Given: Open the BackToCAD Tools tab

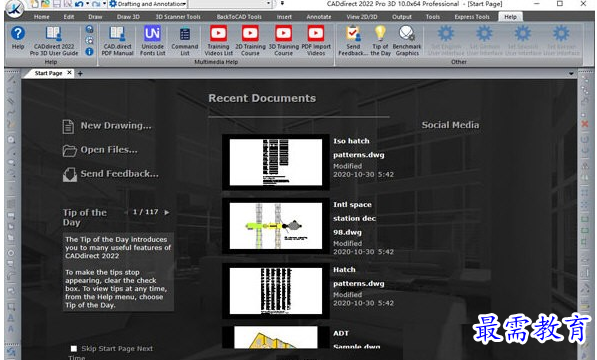Looking at the screenshot, I should coord(239,17).
